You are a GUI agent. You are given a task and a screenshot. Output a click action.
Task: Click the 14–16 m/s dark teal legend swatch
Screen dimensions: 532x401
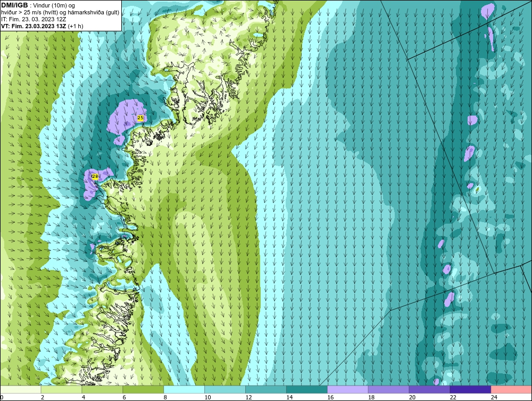(x=307, y=389)
